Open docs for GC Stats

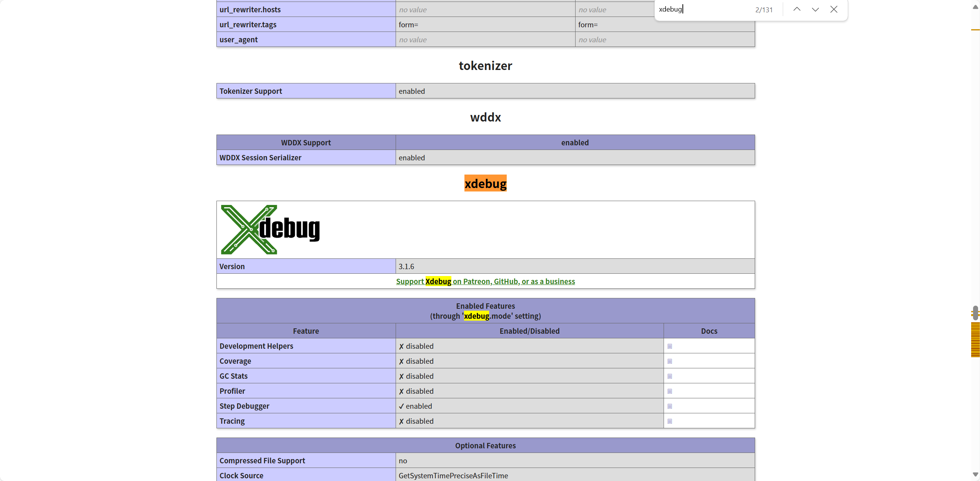(x=669, y=376)
